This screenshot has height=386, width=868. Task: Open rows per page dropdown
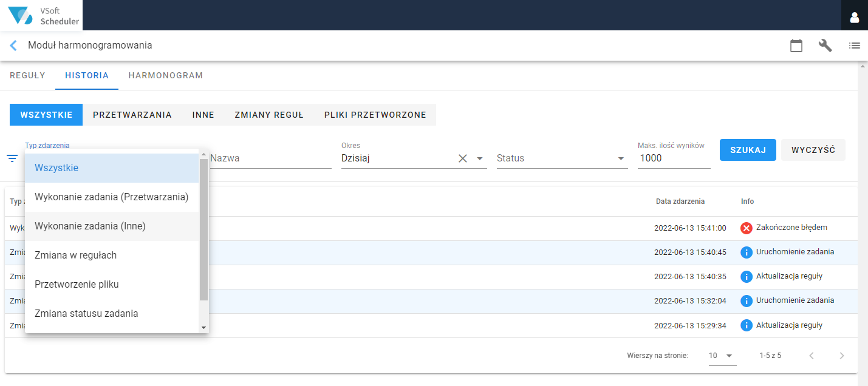pyautogui.click(x=723, y=356)
